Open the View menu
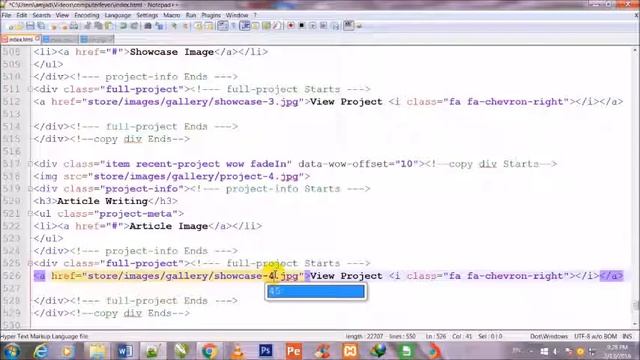The width and height of the screenshot is (640, 360). [x=62, y=15]
